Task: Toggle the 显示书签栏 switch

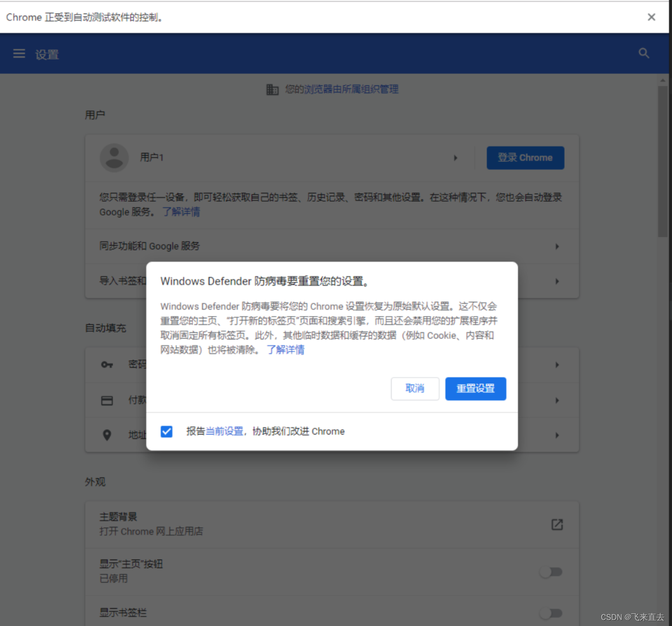Action: point(551,613)
